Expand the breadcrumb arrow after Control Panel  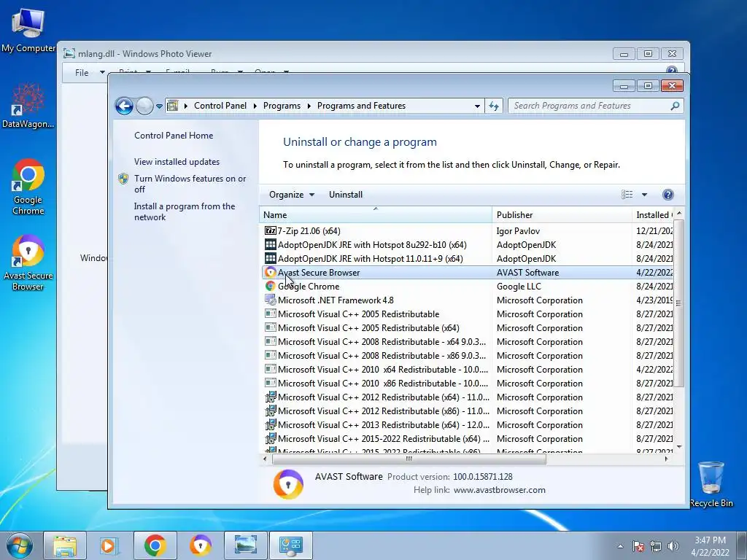click(255, 106)
